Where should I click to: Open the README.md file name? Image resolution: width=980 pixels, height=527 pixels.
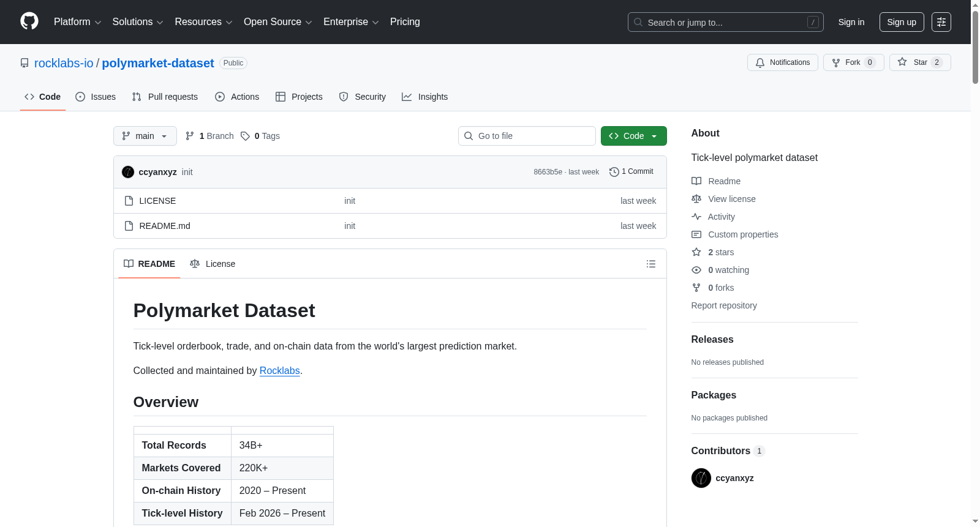(x=165, y=226)
